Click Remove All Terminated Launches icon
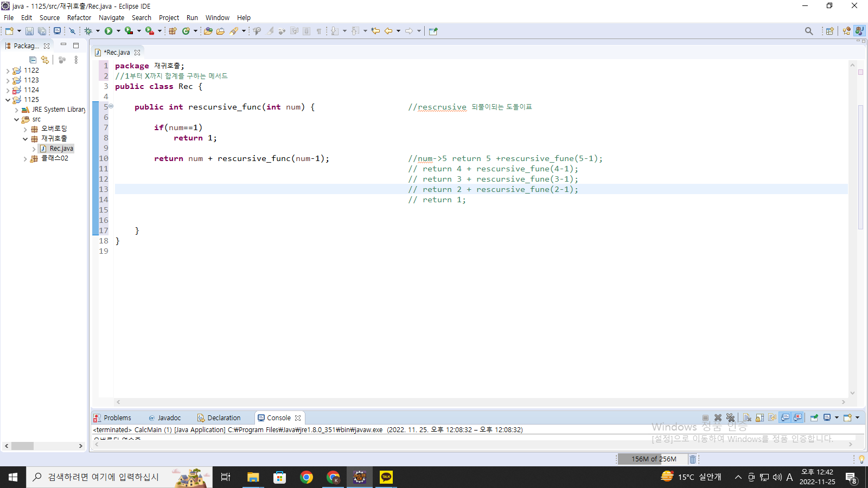This screenshot has width=868, height=488. 731,418
